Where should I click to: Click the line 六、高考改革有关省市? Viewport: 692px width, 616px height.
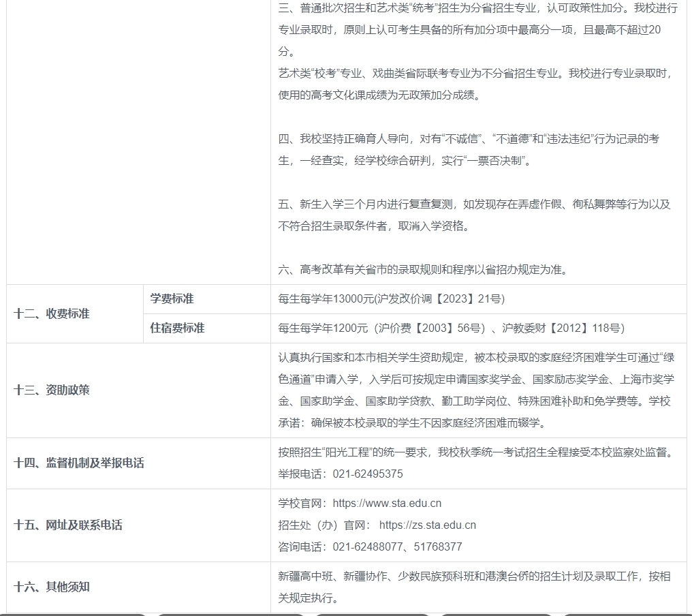422,269
